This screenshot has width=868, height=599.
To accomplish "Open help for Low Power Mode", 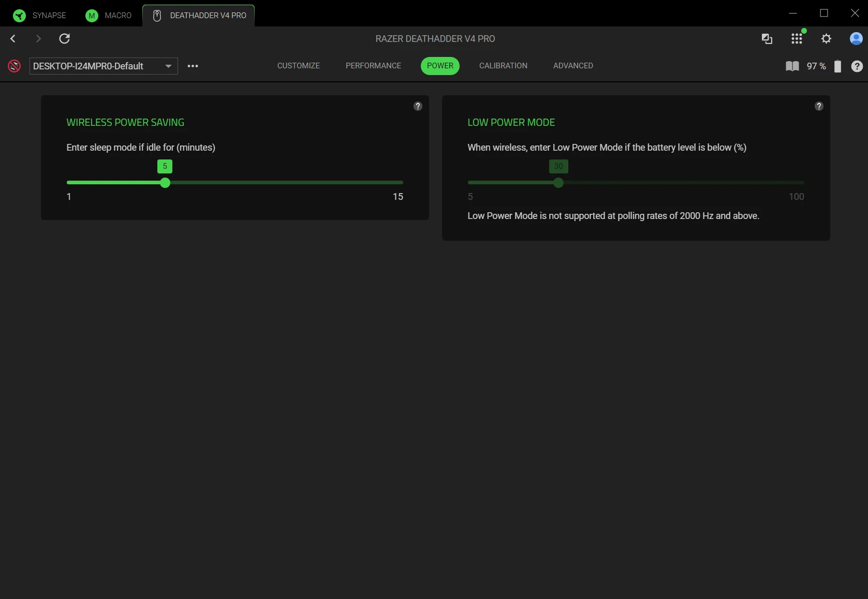I will click(819, 106).
